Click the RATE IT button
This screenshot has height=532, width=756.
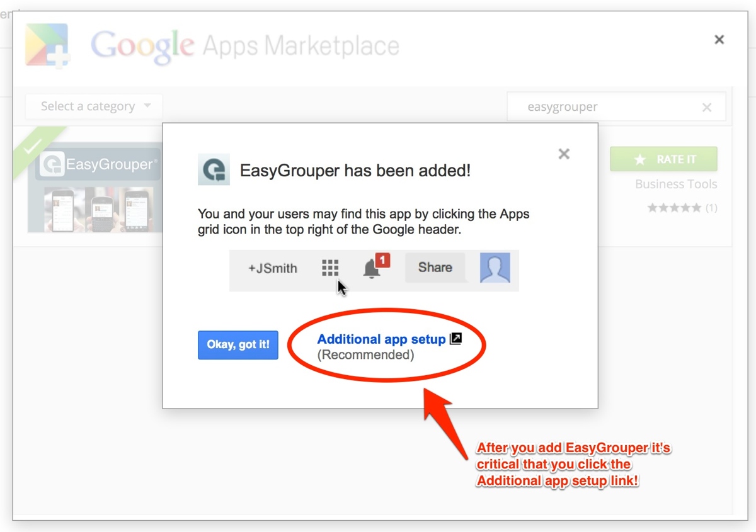663,159
